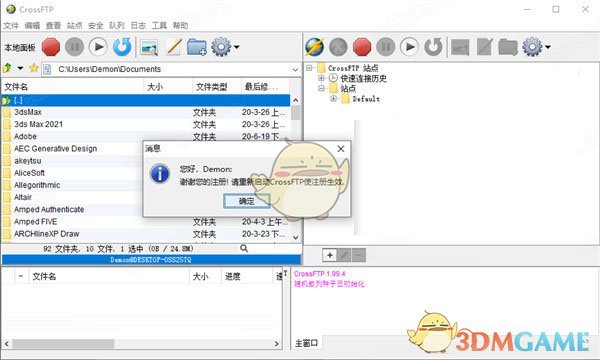Select the AliceSoft folder
Screen dimensions: 600x360
tap(72, 173)
